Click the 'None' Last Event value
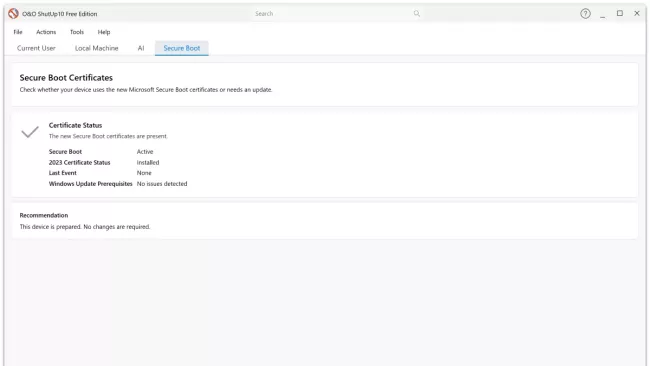 144,173
